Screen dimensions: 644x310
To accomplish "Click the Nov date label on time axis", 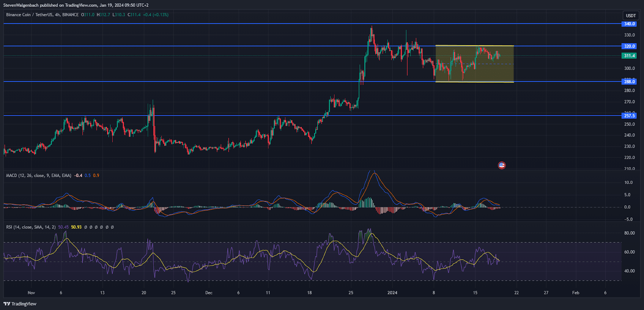I will (x=31, y=293).
